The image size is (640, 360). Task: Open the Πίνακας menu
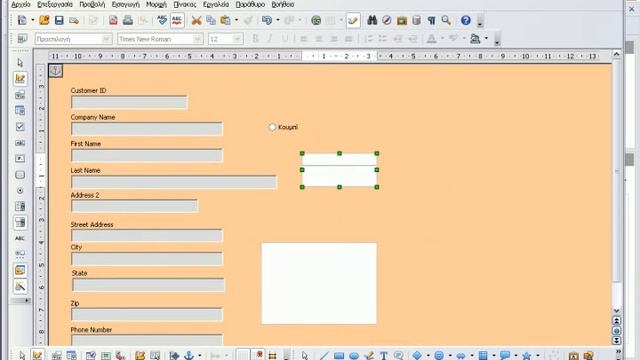(184, 4)
